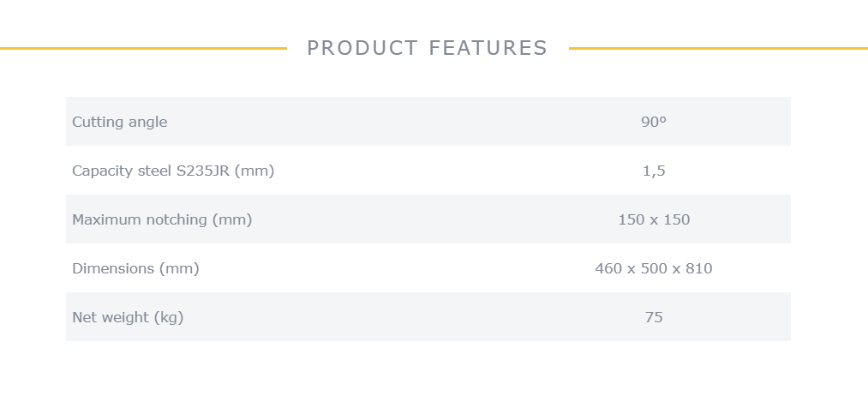Click the 75 net weight value
Screen dimensions: 868x396
click(654, 317)
